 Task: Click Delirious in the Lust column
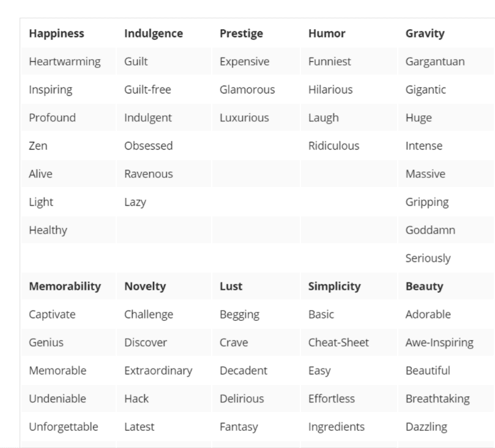tap(242, 398)
